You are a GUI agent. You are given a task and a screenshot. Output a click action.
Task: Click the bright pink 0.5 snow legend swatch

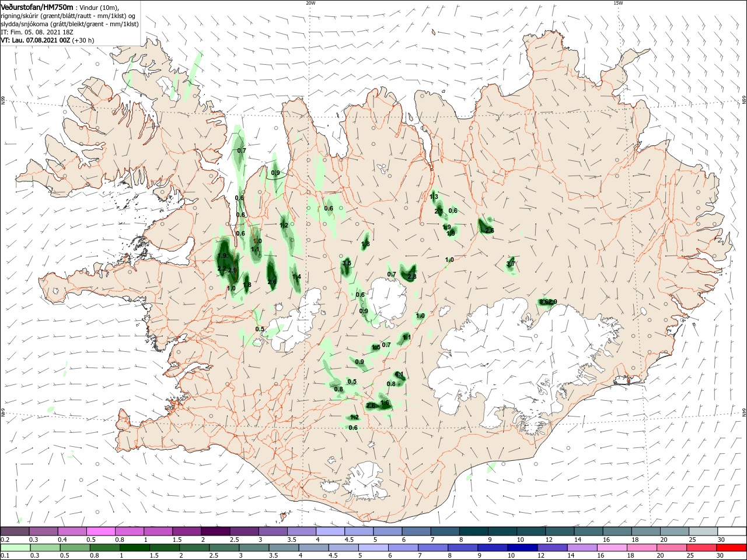click(x=101, y=531)
